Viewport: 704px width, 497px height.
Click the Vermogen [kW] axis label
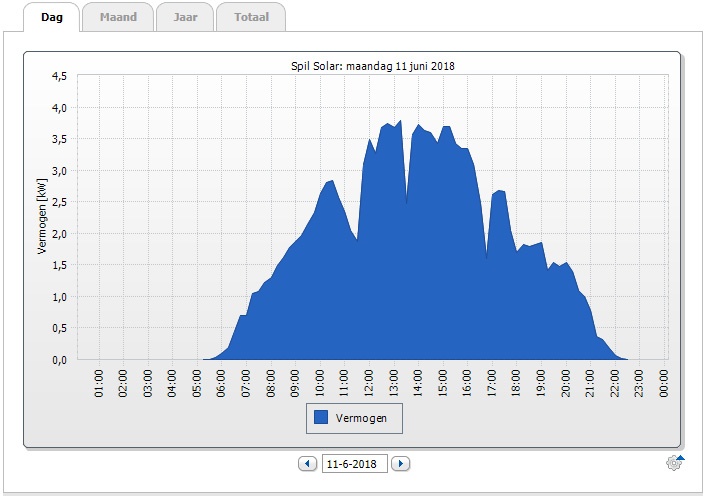[x=42, y=217]
